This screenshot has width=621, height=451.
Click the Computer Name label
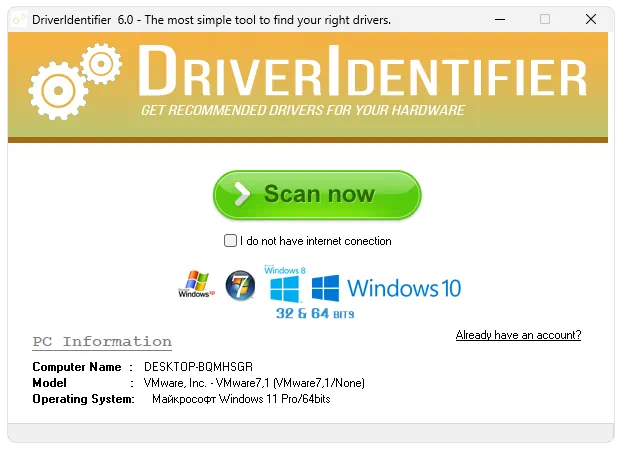pyautogui.click(x=77, y=367)
